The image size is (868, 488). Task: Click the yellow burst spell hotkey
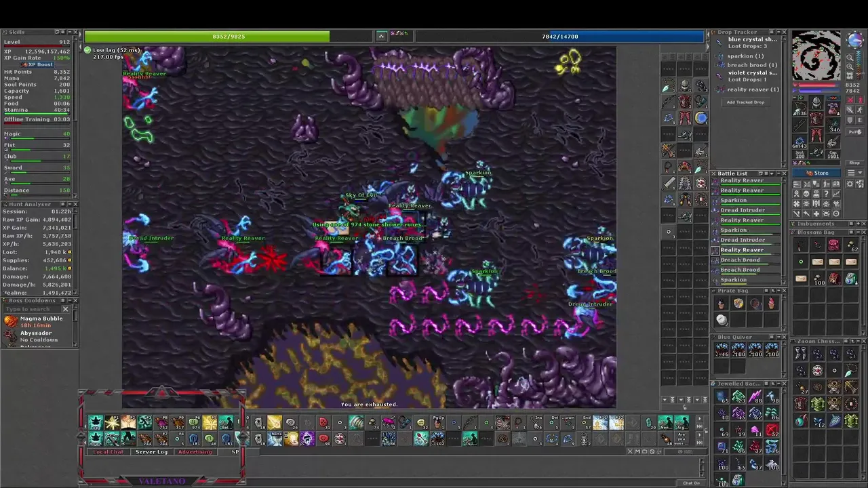click(x=112, y=422)
